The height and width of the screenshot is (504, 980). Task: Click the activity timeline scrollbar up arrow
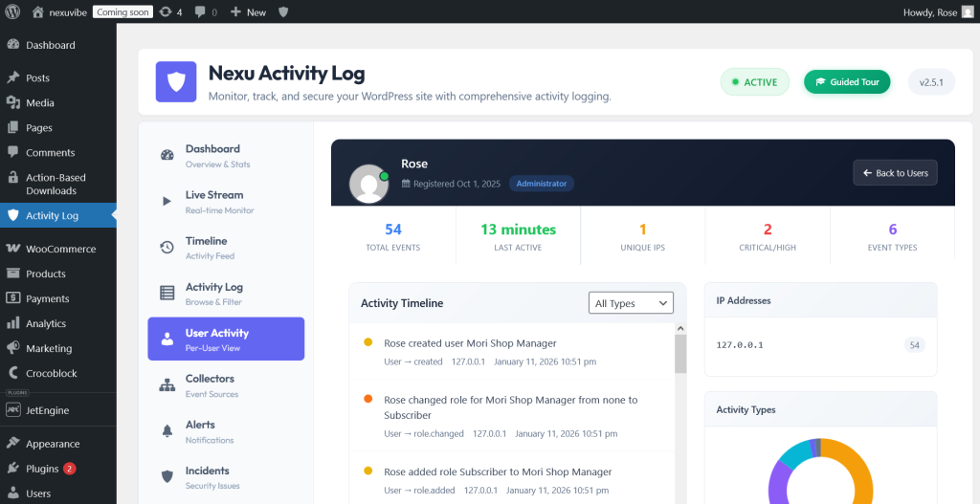[x=680, y=328]
